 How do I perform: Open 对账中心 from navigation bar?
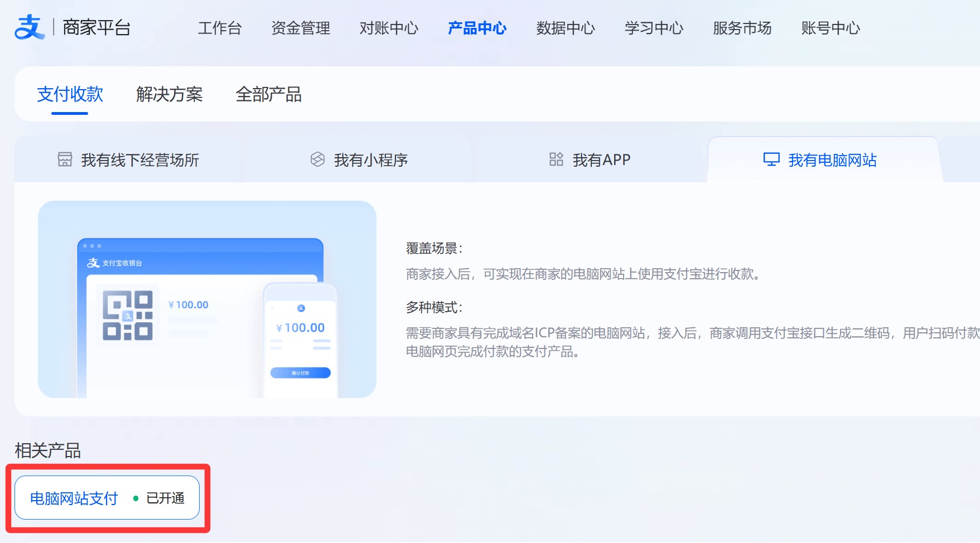[389, 28]
